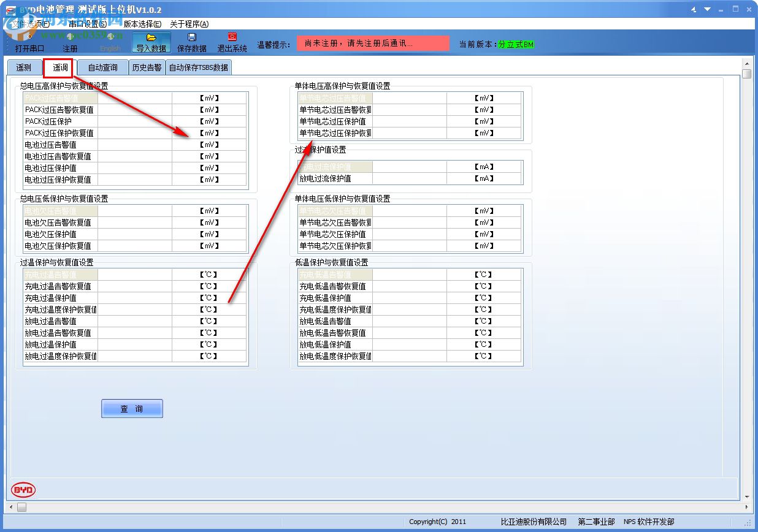This screenshot has width=758, height=532.
Task: Open the 自动查询 tab
Action: [102, 67]
